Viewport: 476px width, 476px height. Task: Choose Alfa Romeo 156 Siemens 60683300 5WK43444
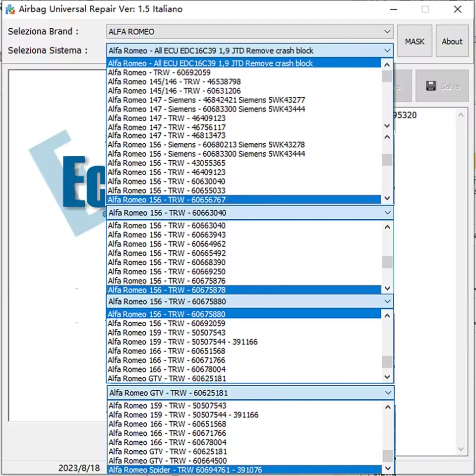(244, 154)
